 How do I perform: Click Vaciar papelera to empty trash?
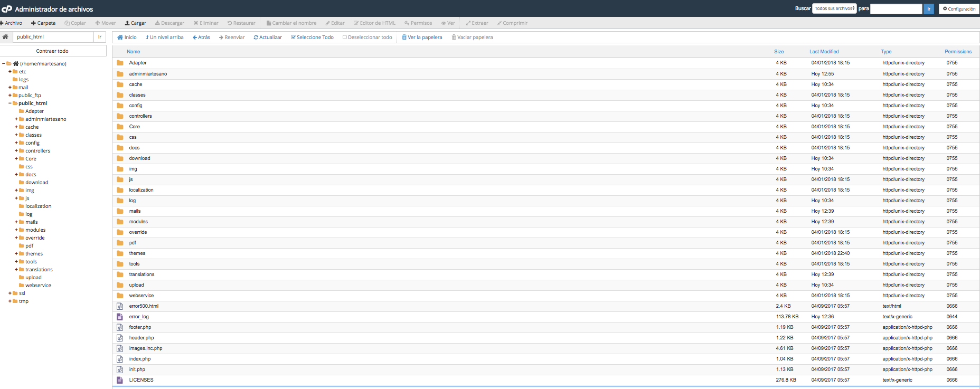tap(472, 37)
